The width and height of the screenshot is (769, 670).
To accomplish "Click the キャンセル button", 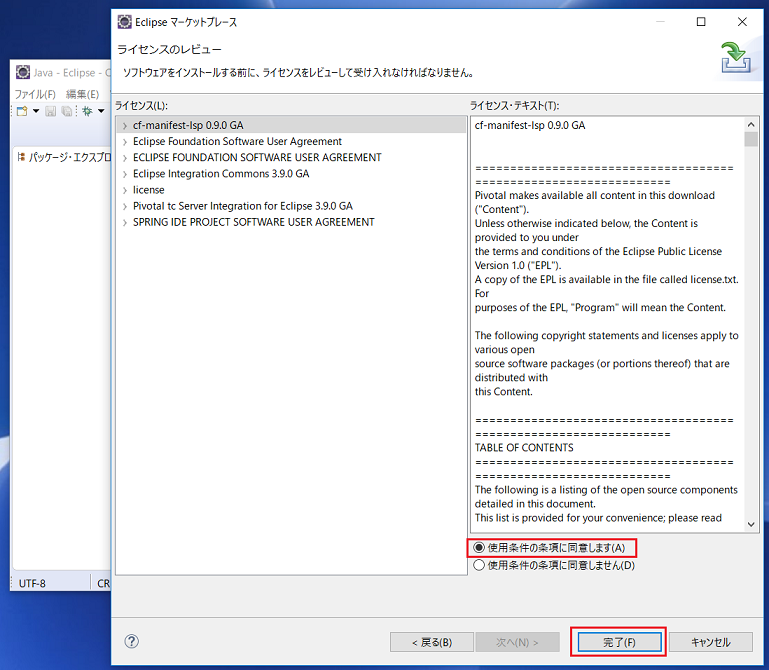I will [x=711, y=642].
